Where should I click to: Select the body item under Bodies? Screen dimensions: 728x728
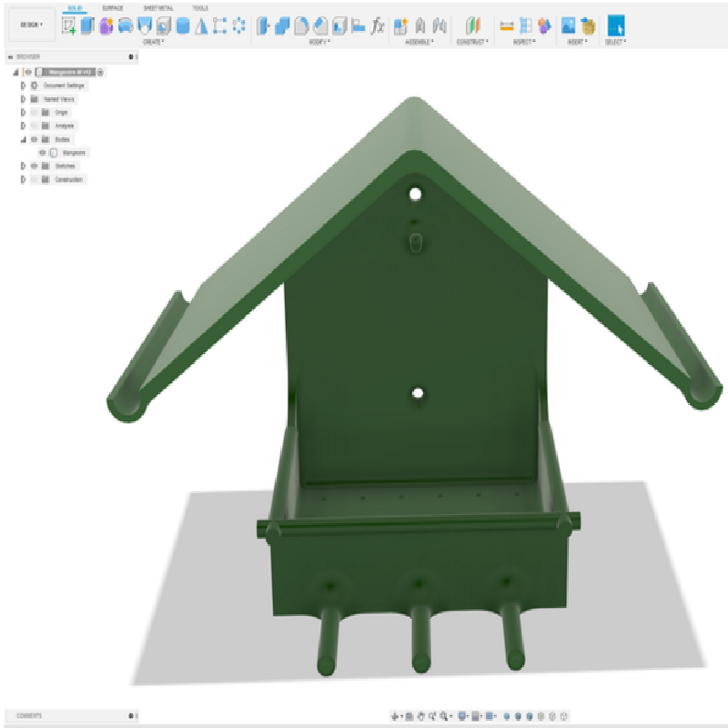(x=74, y=153)
